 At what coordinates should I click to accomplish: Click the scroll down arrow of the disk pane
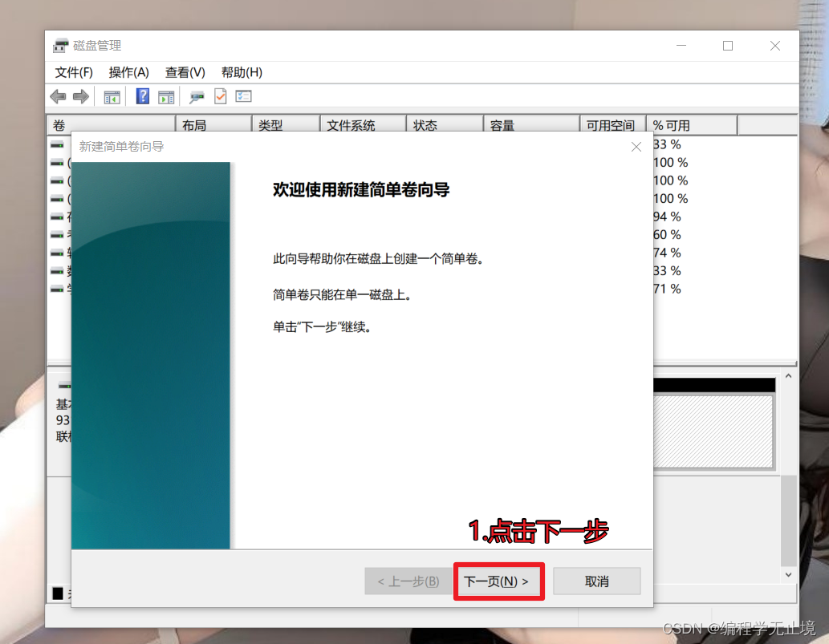tap(788, 575)
